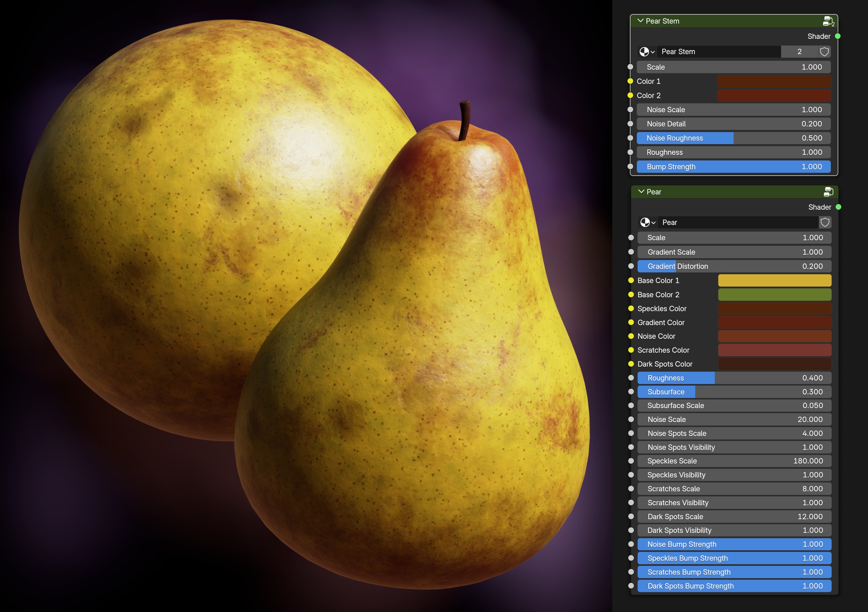This screenshot has width=868, height=612.
Task: Click the Pear Stem user count 2 button
Action: click(799, 52)
